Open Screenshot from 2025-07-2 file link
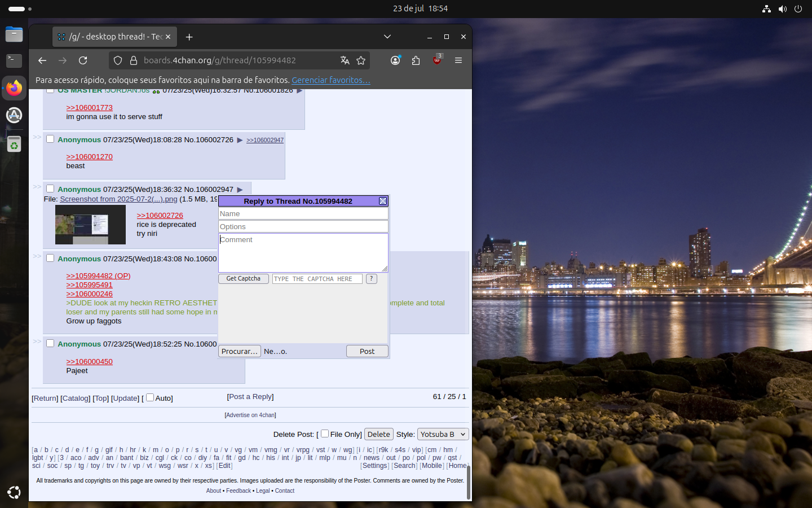The width and height of the screenshot is (812, 508). (x=118, y=199)
